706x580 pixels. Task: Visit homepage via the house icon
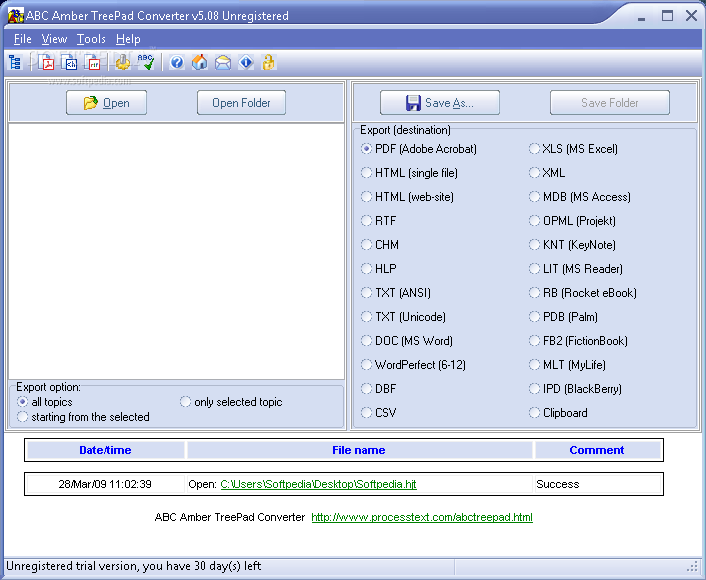199,62
